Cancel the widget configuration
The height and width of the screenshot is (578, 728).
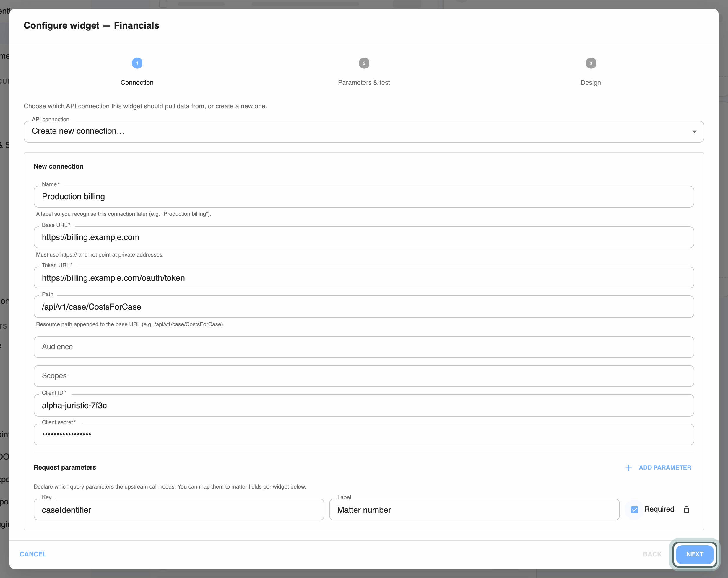click(x=33, y=554)
